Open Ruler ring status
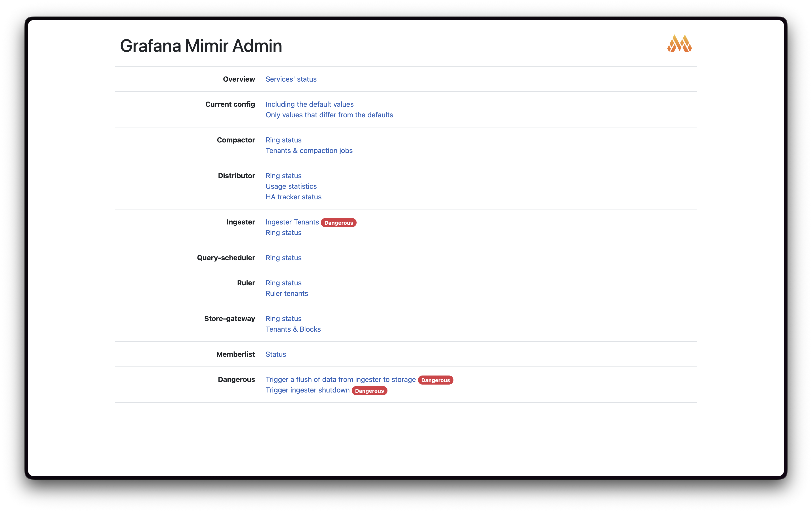Screen dimensions: 812x512 tap(283, 283)
